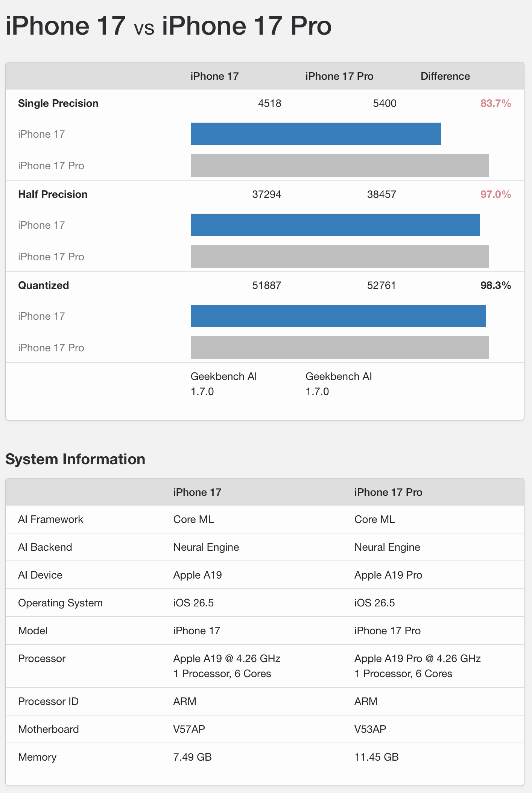Click the Neural Engine value for iPhone 17 Pro
The height and width of the screenshot is (793, 532).
pos(387,547)
